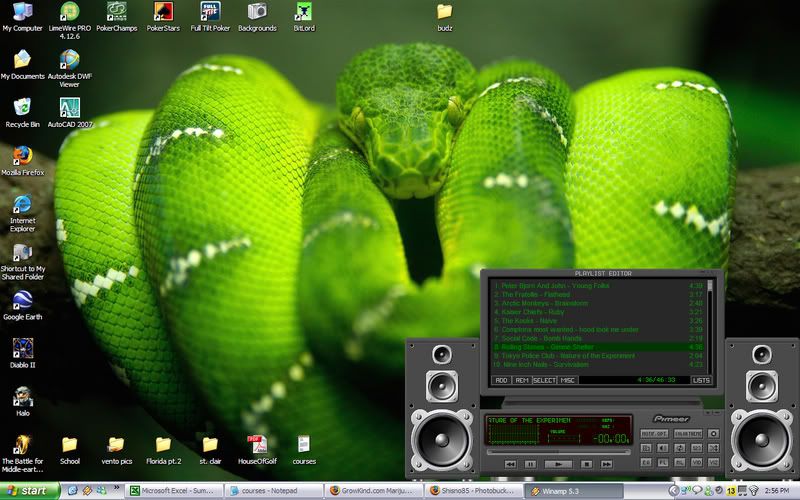This screenshot has height=500, width=800.
Task: Open Shortcut to My Shared Folder
Action: 22,261
